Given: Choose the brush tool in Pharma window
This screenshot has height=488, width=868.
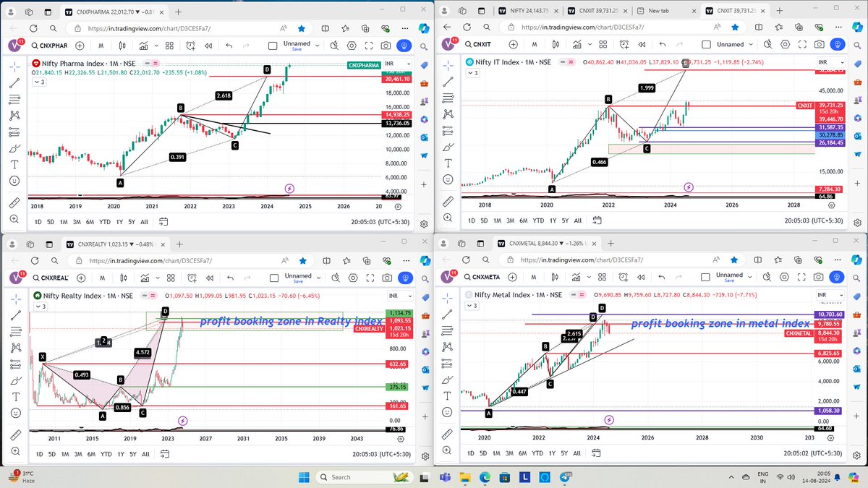Looking at the screenshot, I should [x=14, y=147].
